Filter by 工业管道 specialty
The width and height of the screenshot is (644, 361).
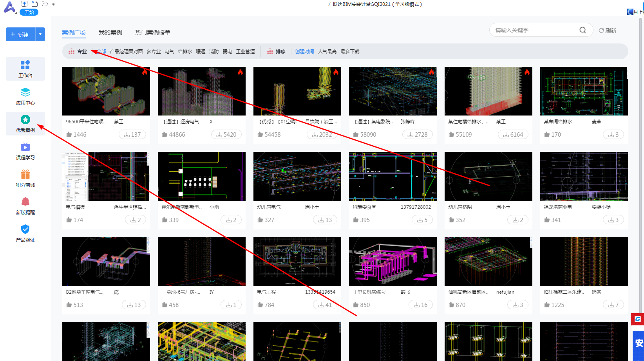pyautogui.click(x=245, y=52)
